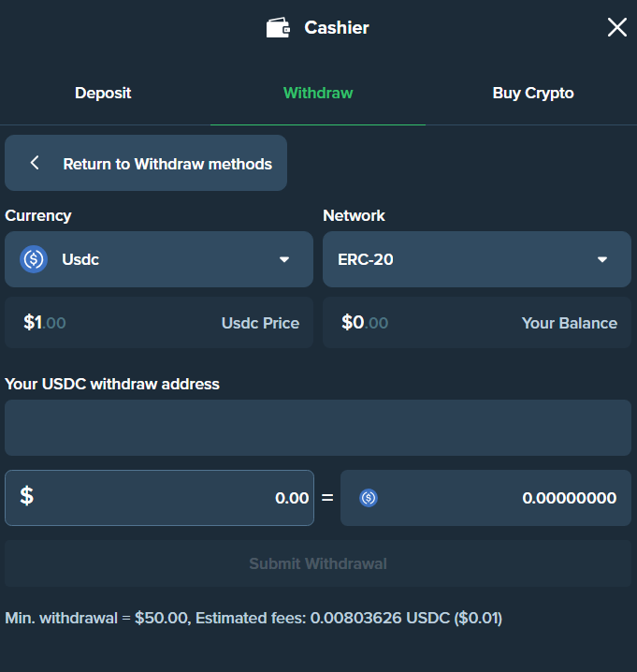This screenshot has height=672, width=637.
Task: Open the Usdc currency dropdown
Action: point(159,259)
